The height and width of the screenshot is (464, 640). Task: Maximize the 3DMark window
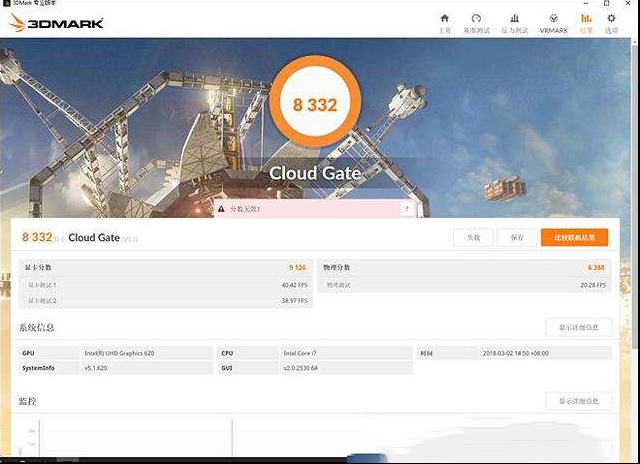pyautogui.click(x=607, y=3)
